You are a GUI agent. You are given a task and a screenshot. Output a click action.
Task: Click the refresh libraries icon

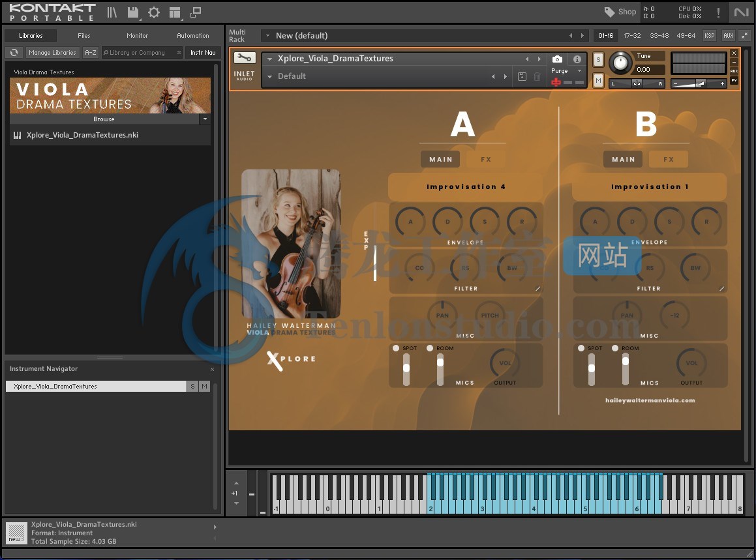(14, 53)
